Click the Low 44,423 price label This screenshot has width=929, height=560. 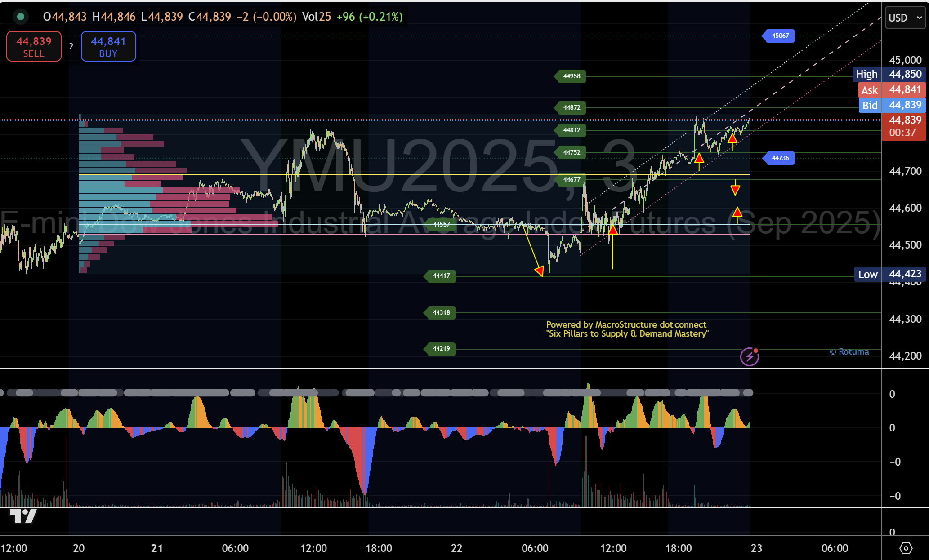(890, 274)
